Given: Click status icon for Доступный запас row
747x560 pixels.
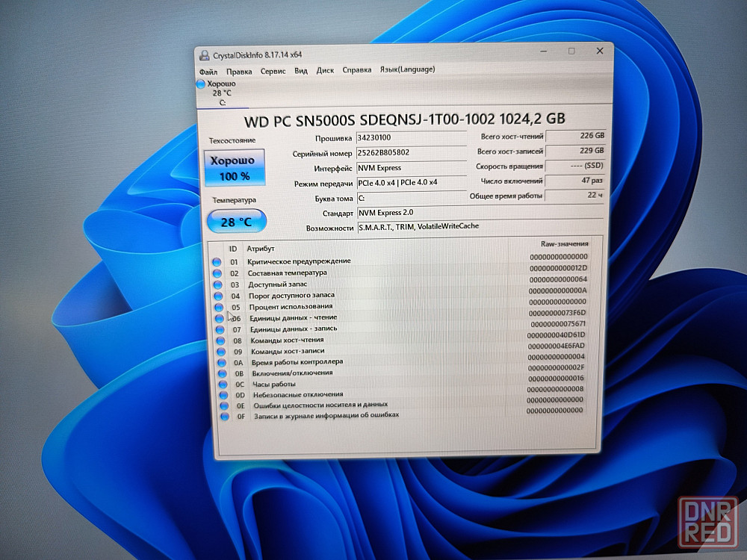Looking at the screenshot, I should (x=217, y=284).
